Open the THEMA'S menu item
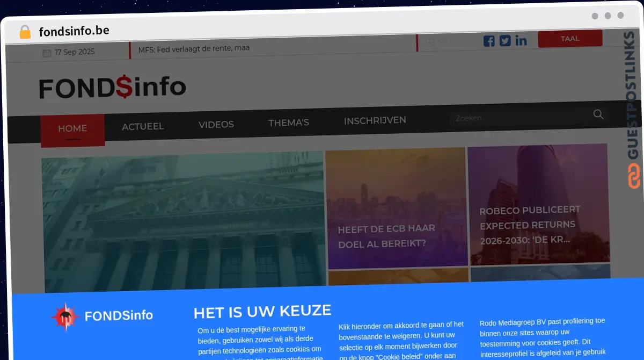 tap(289, 123)
